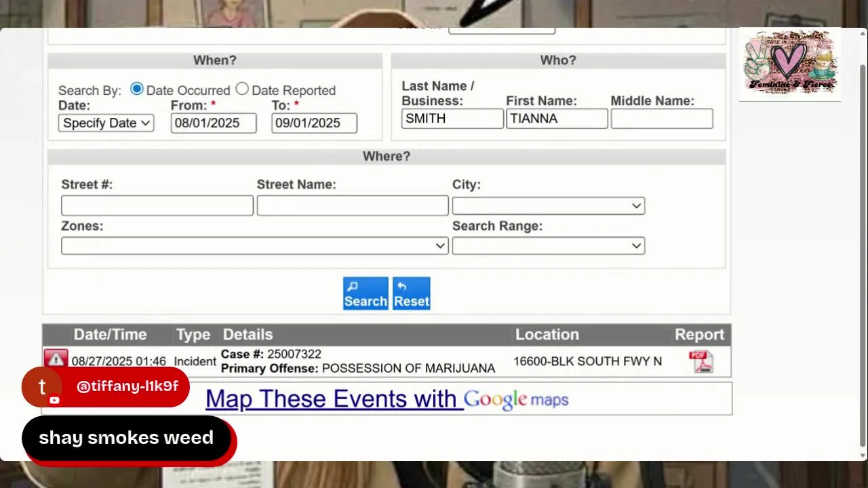Screen dimensions: 868x488
Task: Click the From date field 08/01/2025
Action: point(214,123)
